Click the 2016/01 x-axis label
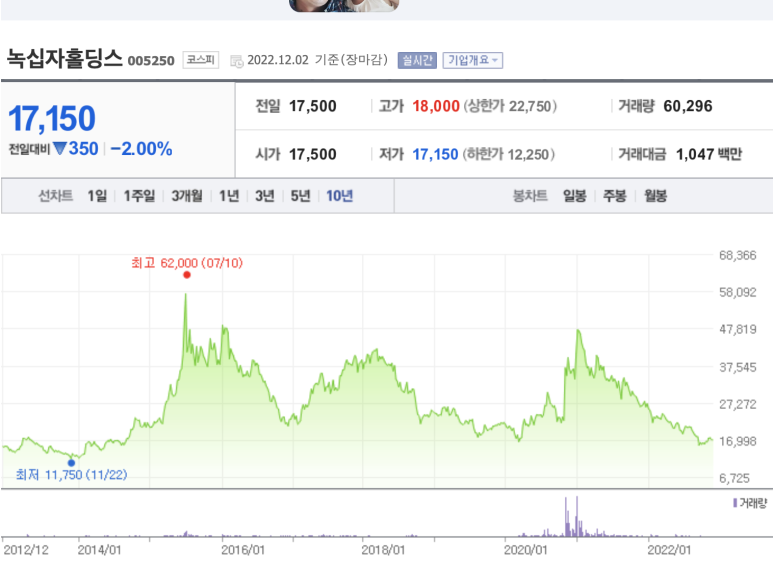Viewport: 773px width, 564px height. [243, 550]
